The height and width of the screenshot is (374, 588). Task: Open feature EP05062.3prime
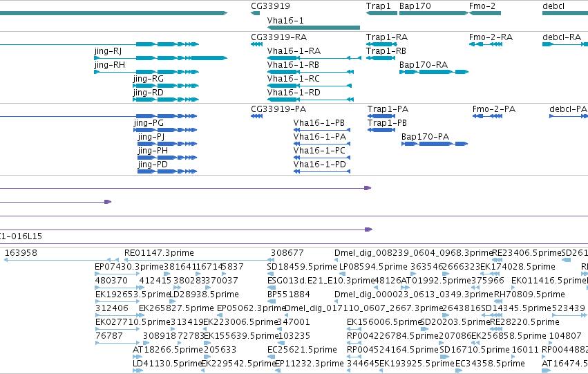coord(252,309)
